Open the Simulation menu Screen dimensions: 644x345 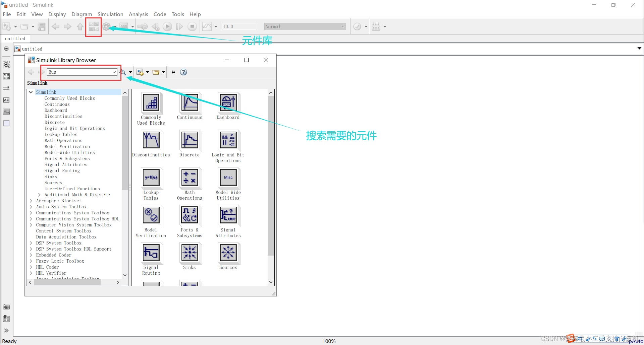click(110, 14)
